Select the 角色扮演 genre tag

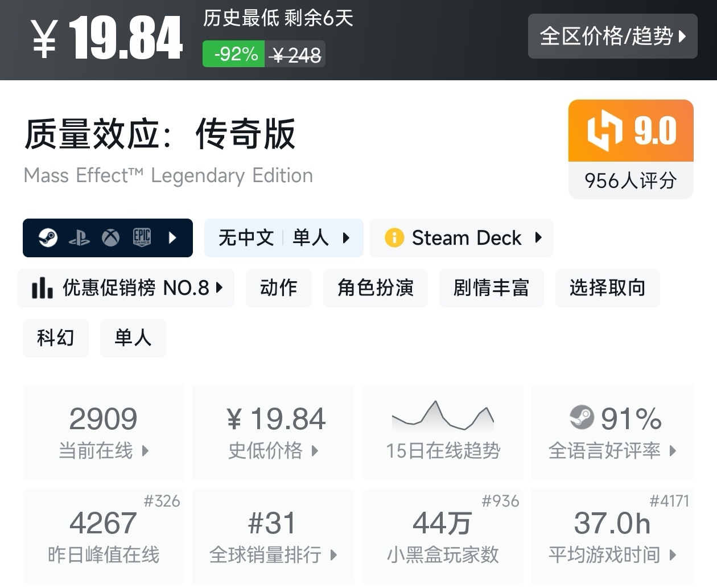pyautogui.click(x=375, y=288)
